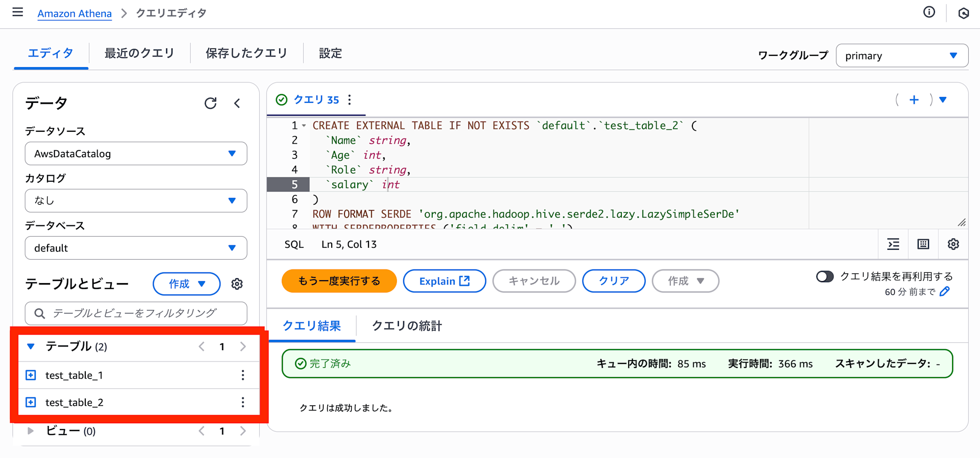Expand the ビュー (0) section
This screenshot has height=458, width=980.
point(31,431)
